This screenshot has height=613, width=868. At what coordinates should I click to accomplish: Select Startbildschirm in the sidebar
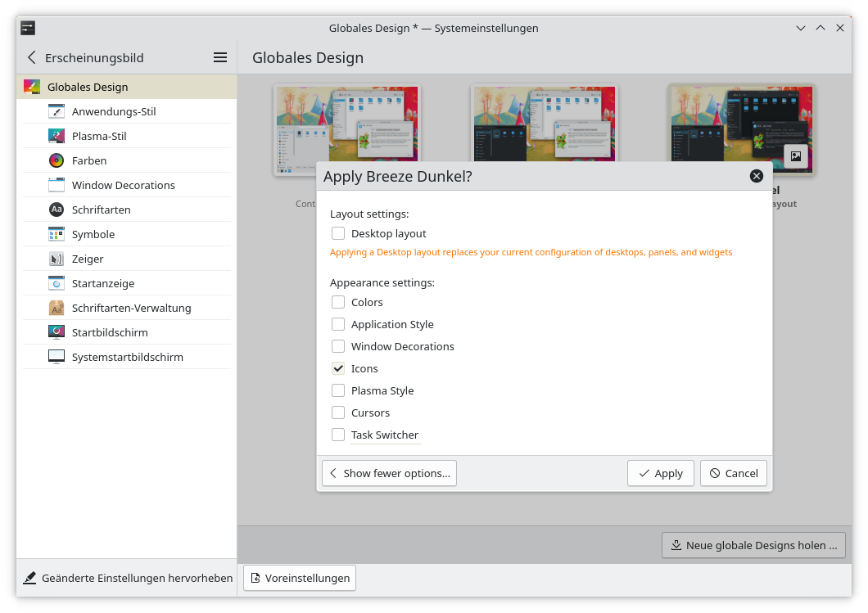point(127,332)
